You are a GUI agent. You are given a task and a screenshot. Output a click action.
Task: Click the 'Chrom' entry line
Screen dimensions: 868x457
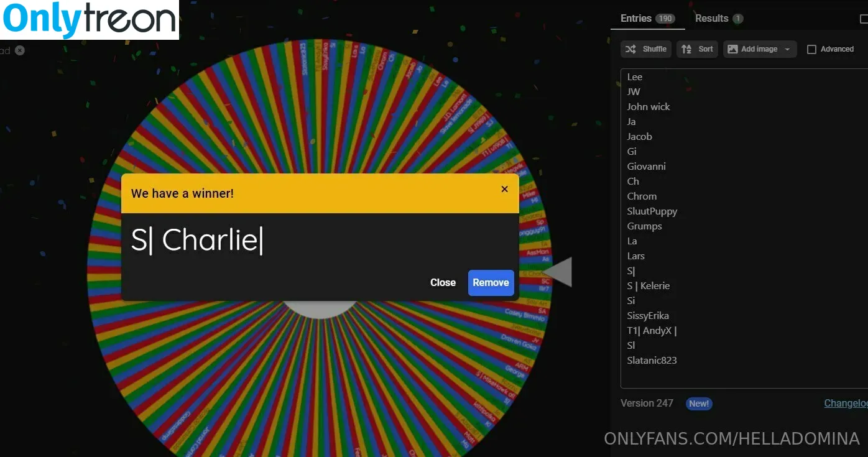tap(642, 196)
